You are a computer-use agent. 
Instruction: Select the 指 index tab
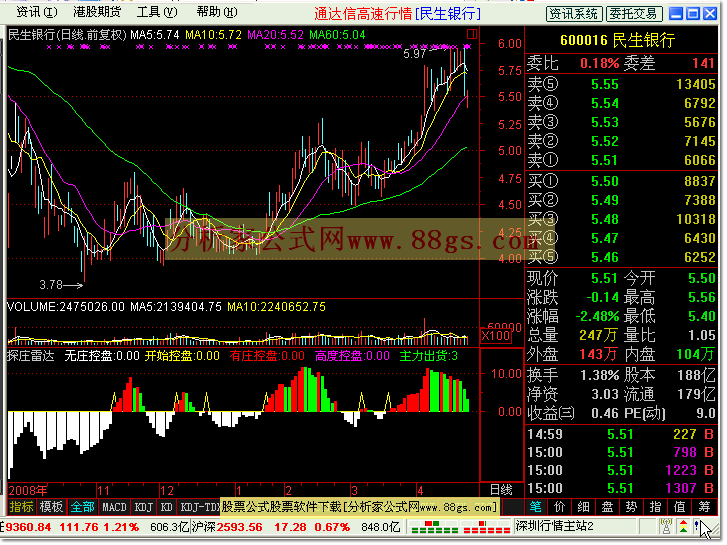coord(655,507)
